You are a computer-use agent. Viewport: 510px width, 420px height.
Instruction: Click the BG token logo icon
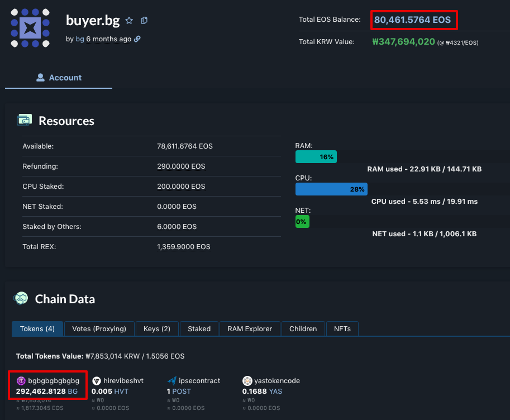(x=21, y=381)
